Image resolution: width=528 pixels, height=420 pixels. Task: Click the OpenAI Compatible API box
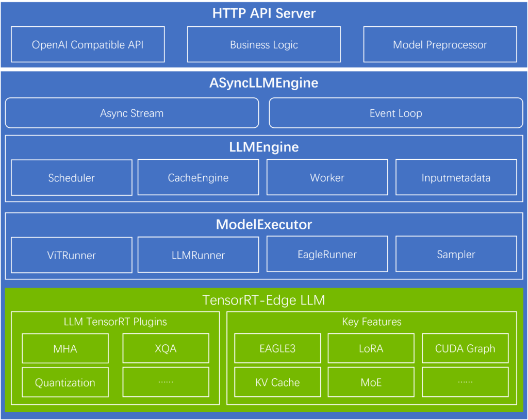point(88,45)
